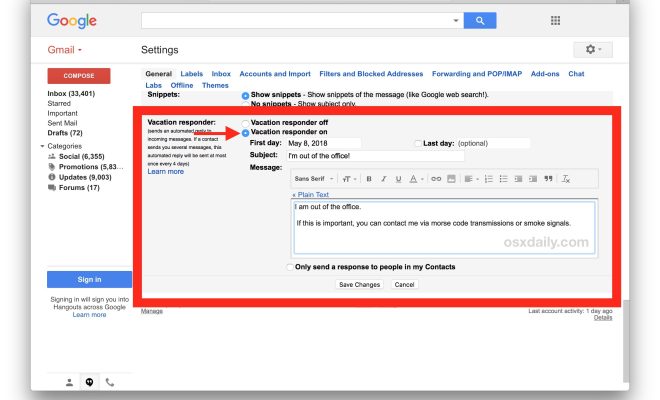Enable the Last day checkbox
The width and height of the screenshot is (660, 400).
point(418,144)
